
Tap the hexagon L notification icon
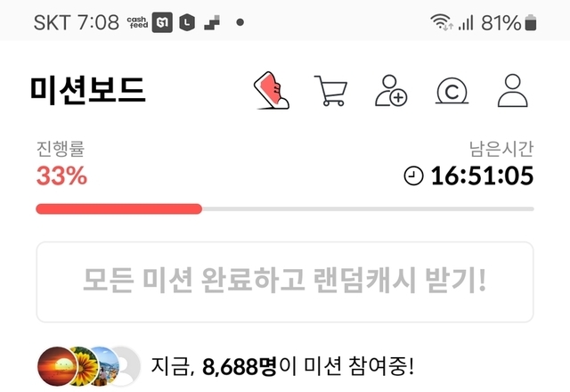187,22
